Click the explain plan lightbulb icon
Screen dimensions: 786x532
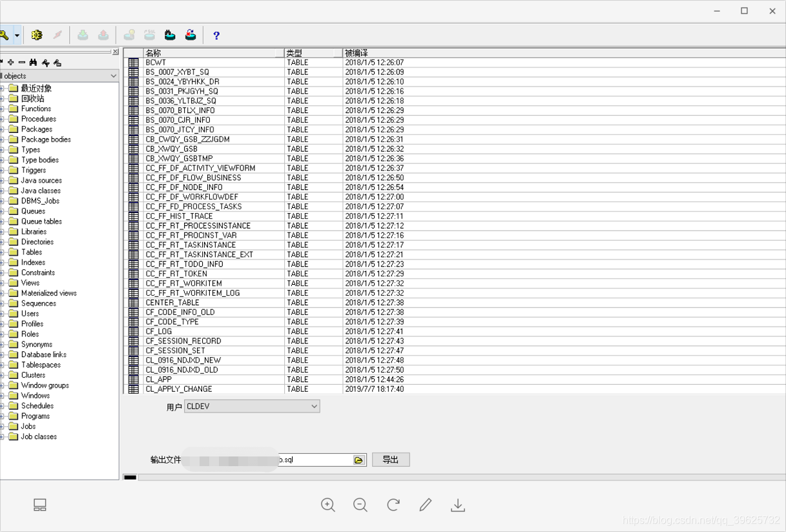click(x=129, y=36)
